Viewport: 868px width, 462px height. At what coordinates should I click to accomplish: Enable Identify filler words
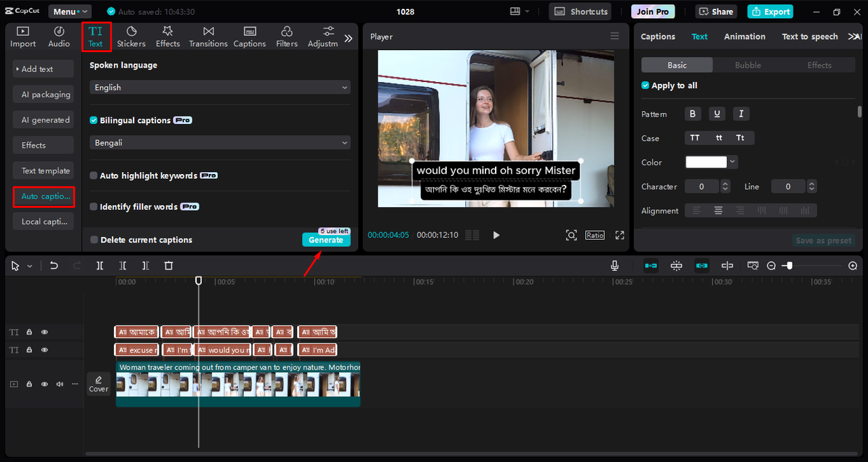tap(94, 207)
